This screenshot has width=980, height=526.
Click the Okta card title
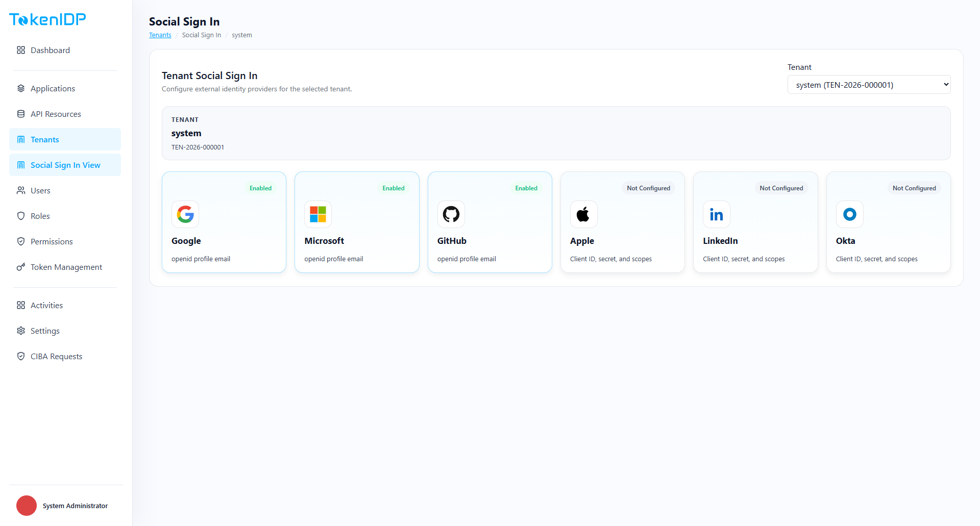(846, 241)
